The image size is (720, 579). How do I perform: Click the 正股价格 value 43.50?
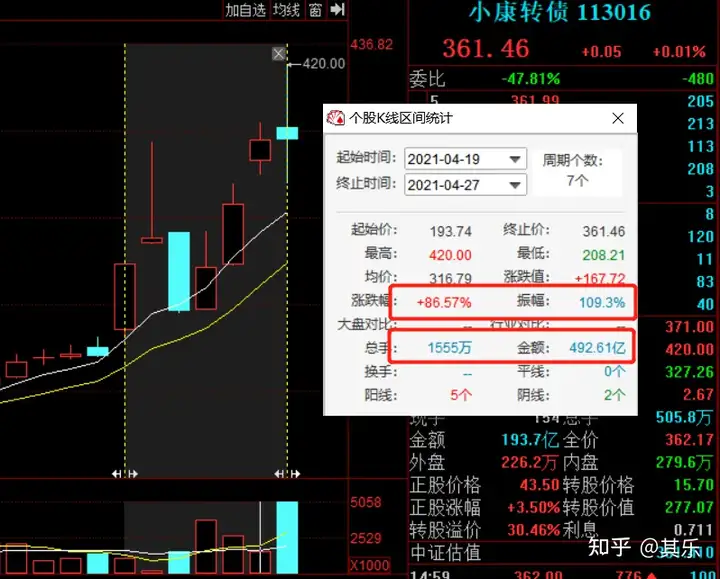[x=539, y=485]
